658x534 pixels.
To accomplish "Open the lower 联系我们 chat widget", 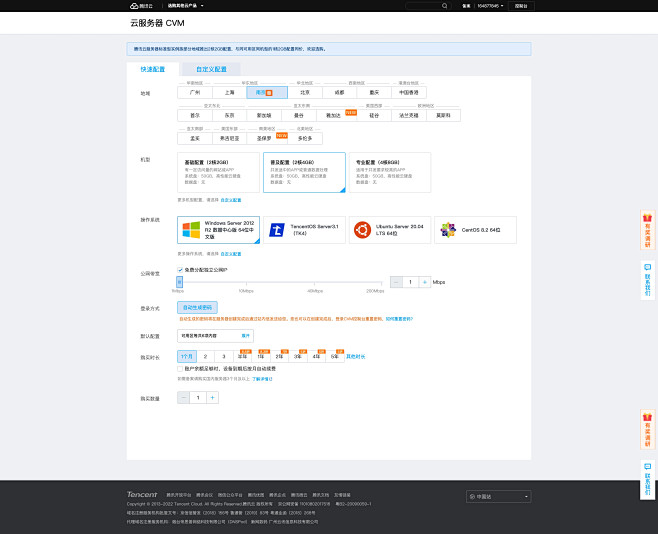I will pyautogui.click(x=647, y=479).
